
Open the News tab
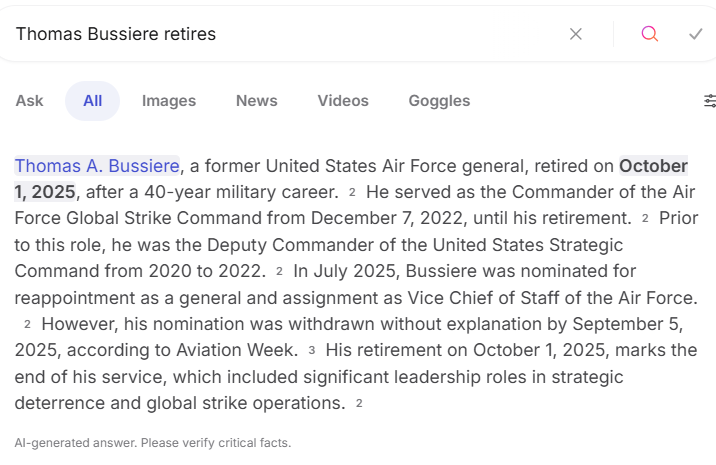257,101
